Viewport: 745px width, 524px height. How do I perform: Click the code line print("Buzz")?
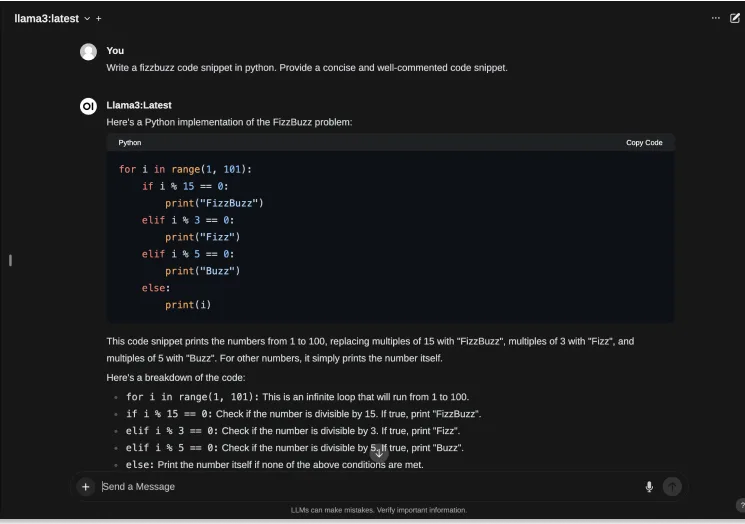click(203, 271)
